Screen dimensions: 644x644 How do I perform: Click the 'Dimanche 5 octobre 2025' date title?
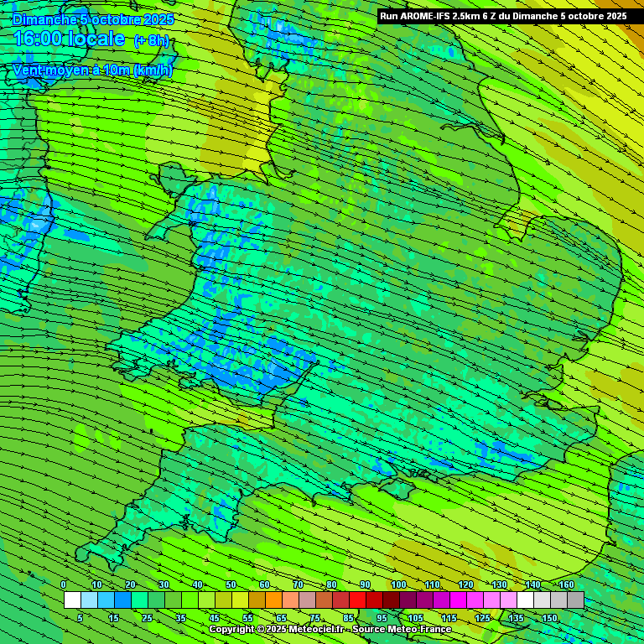pyautogui.click(x=93, y=19)
